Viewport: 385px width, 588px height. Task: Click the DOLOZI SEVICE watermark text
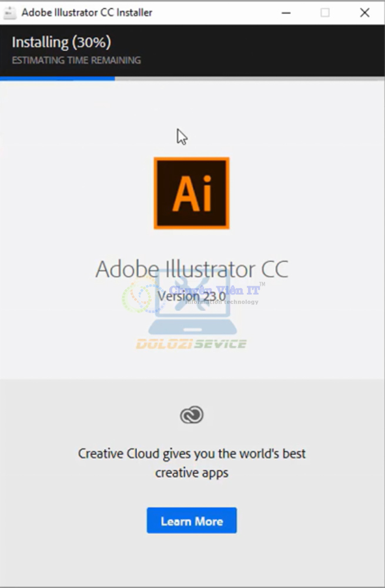pyautogui.click(x=191, y=344)
